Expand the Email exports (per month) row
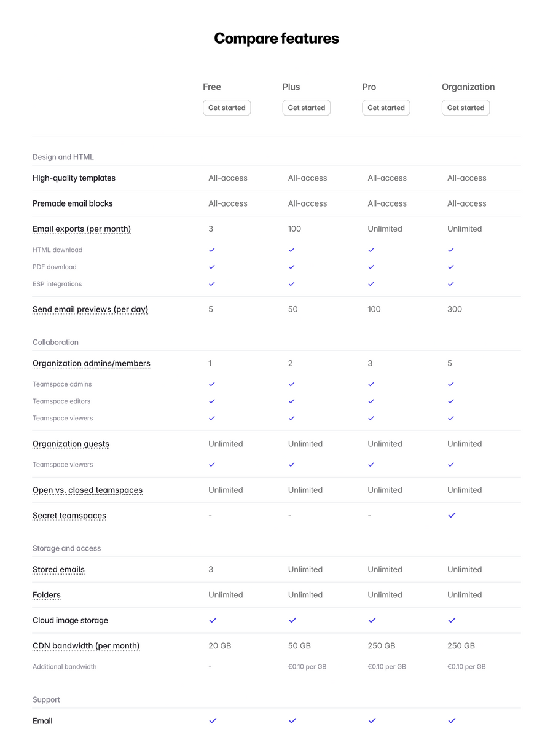The width and height of the screenshot is (553, 756). 81,229
